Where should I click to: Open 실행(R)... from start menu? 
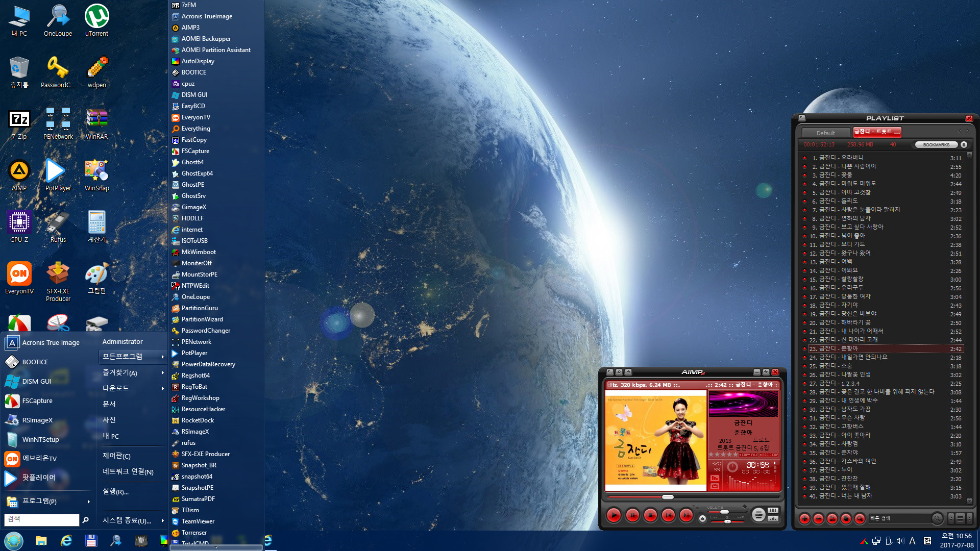click(133, 492)
